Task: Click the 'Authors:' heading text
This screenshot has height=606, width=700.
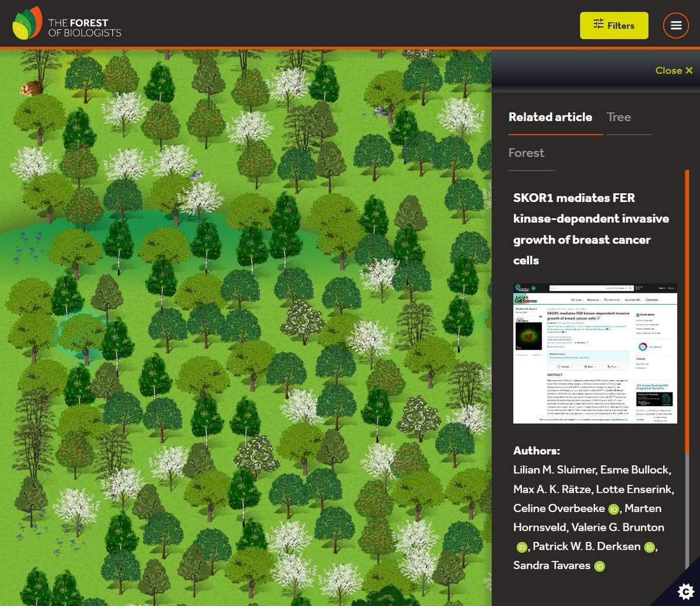Action: click(537, 451)
